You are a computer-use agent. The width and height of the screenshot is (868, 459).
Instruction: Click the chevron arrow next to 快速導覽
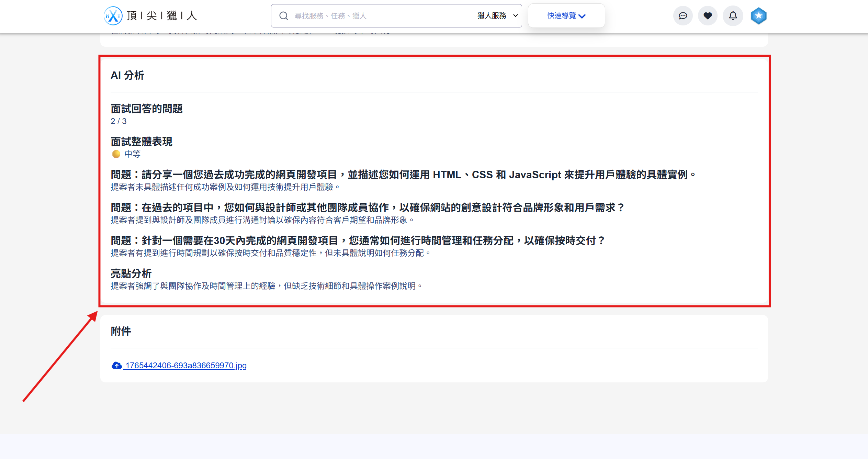(x=582, y=16)
